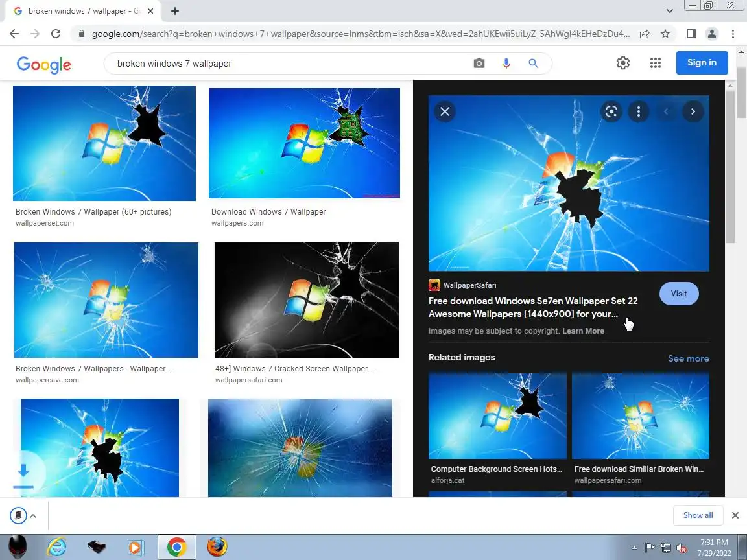Image resolution: width=747 pixels, height=560 pixels.
Task: Click the wallpapers.com source text
Action: pos(237,224)
